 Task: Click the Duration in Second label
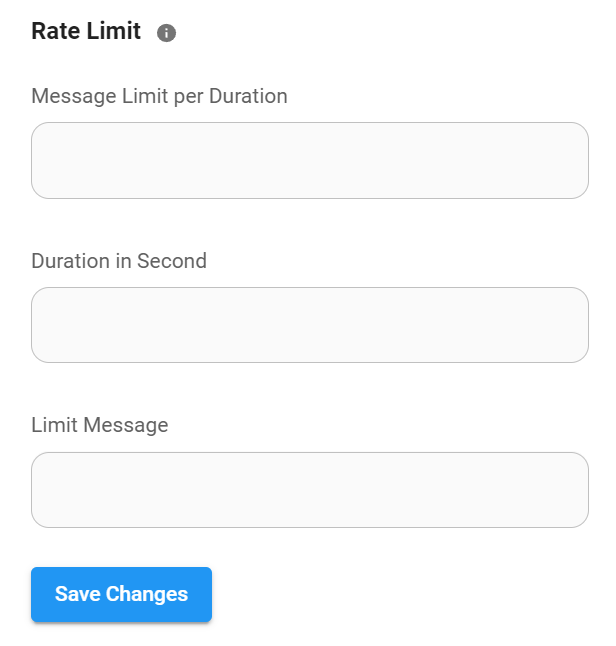[x=119, y=261]
